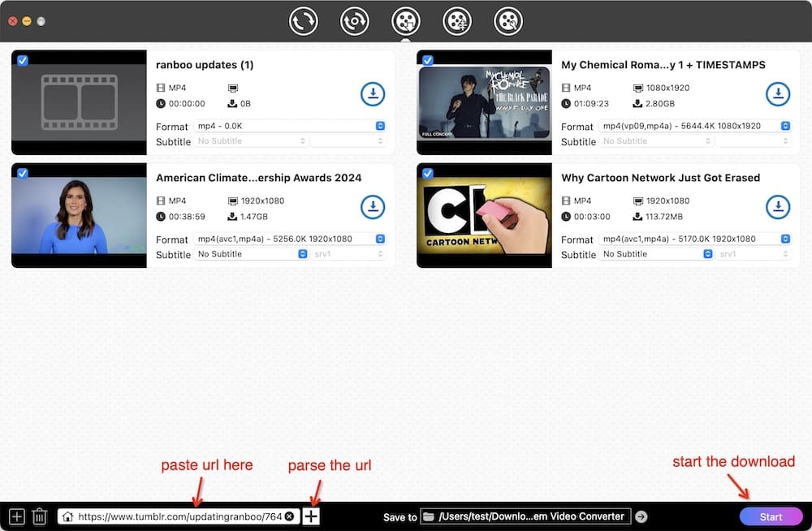Click the trash icon to clear tasks
This screenshot has width=812, height=531.
[40, 516]
